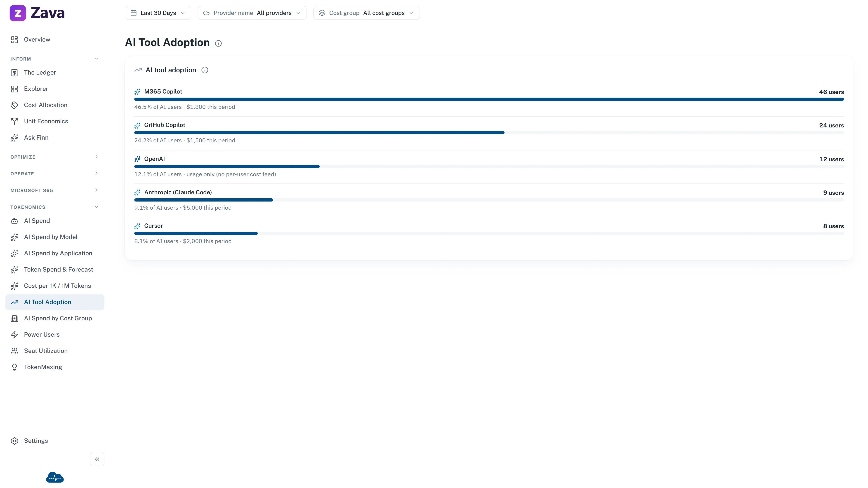The width and height of the screenshot is (868, 488).
Task: Click The Ledger dollar icon
Action: click(x=14, y=73)
